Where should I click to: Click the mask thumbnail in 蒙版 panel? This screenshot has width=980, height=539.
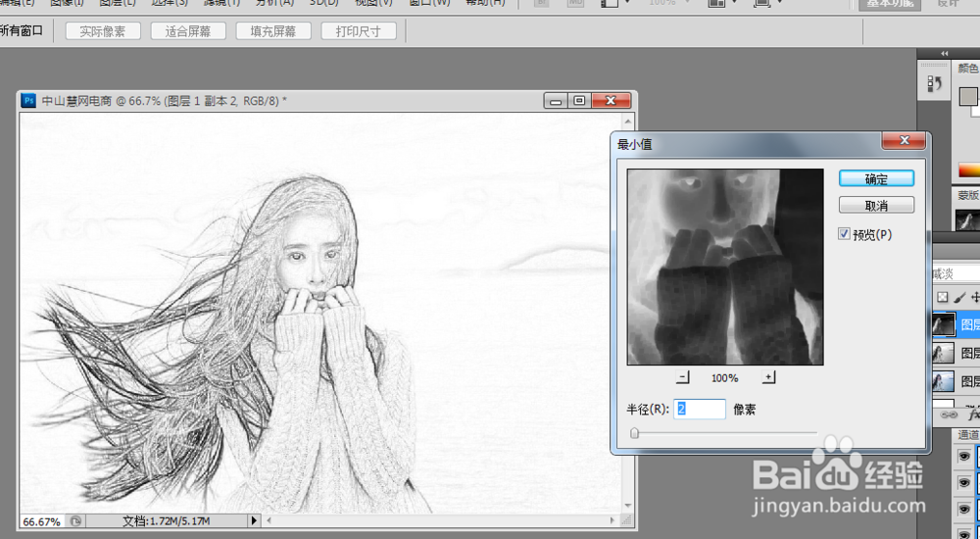[x=967, y=220]
